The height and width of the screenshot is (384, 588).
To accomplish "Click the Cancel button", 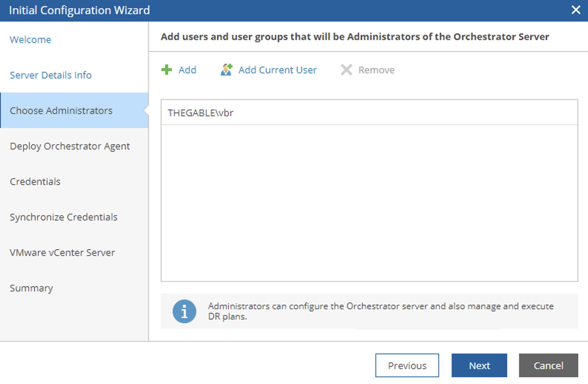I will (x=548, y=365).
